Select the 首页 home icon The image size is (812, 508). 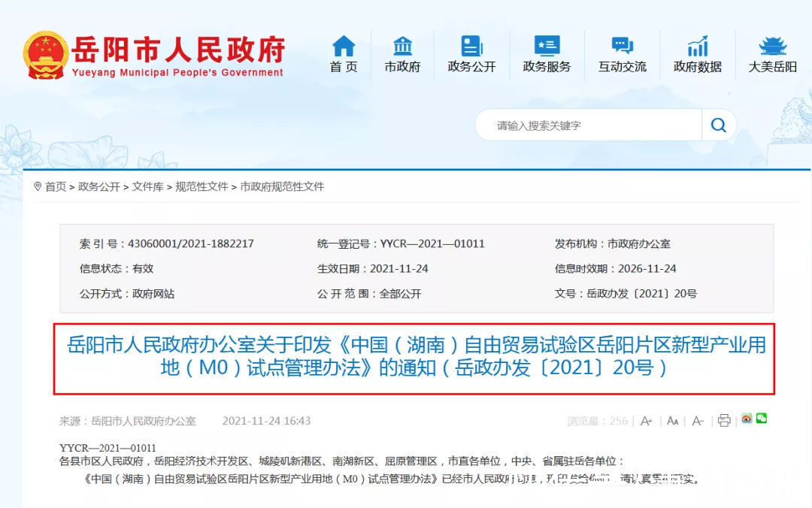(342, 45)
